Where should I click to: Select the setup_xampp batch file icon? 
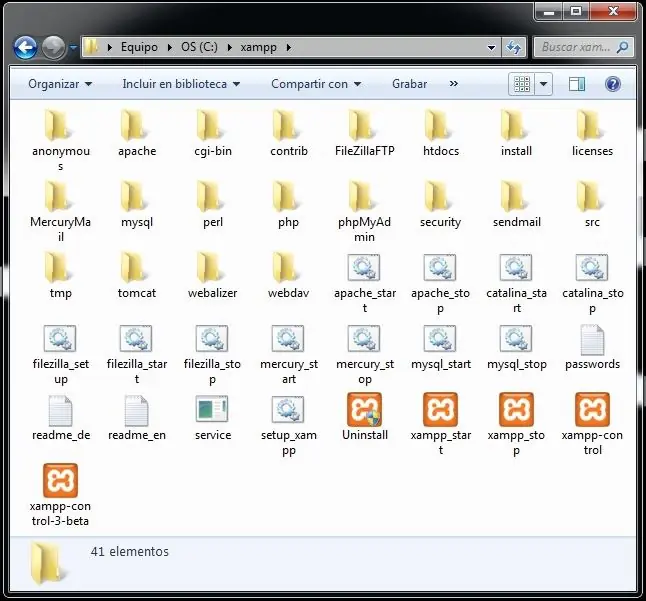pyautogui.click(x=288, y=410)
